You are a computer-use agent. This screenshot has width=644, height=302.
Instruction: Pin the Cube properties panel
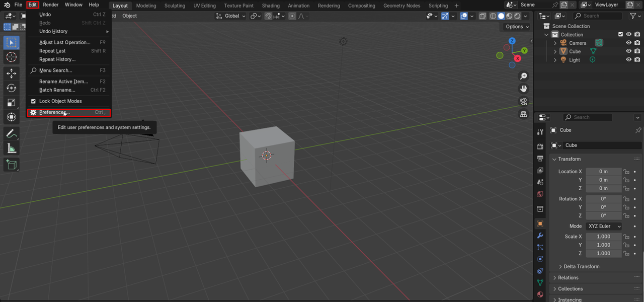[x=638, y=130]
